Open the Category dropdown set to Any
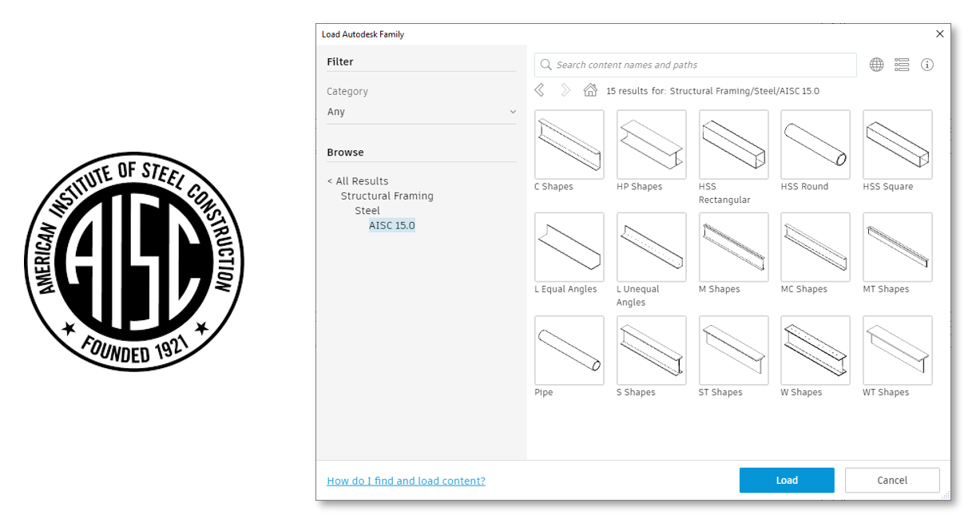The height and width of the screenshot is (523, 980). pos(422,112)
